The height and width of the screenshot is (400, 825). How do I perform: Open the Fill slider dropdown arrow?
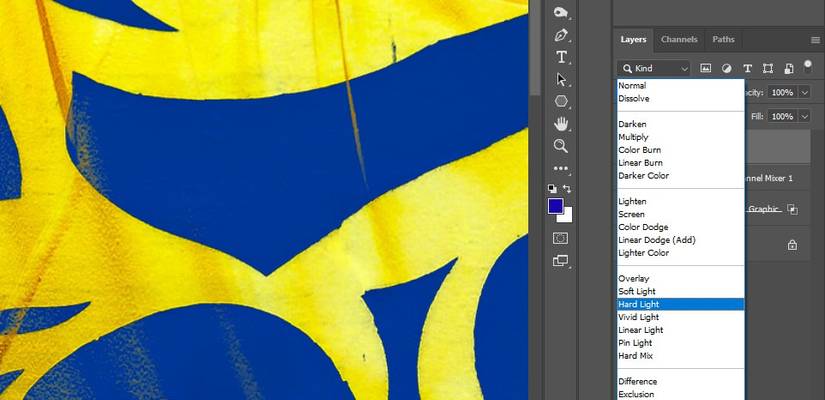pos(804,116)
